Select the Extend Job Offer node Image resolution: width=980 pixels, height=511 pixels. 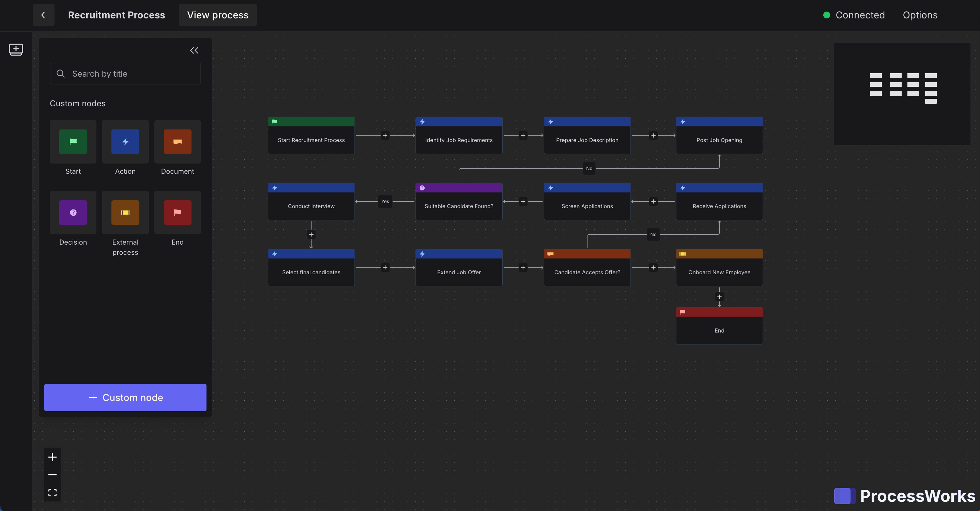tap(459, 268)
